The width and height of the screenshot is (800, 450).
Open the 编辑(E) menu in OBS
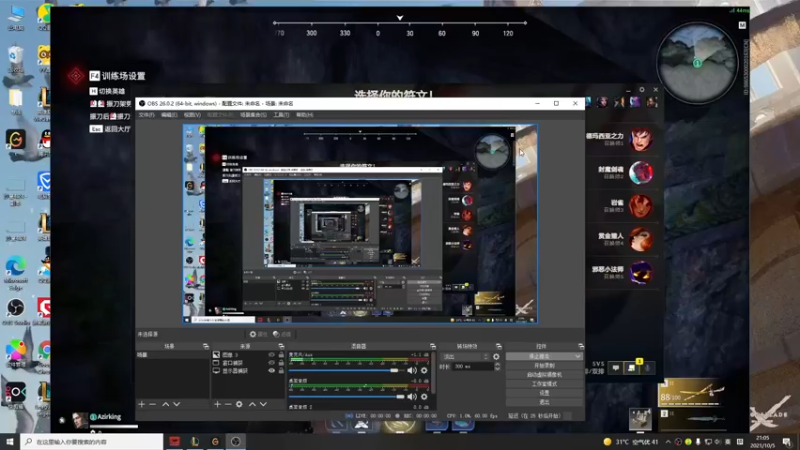click(169, 115)
